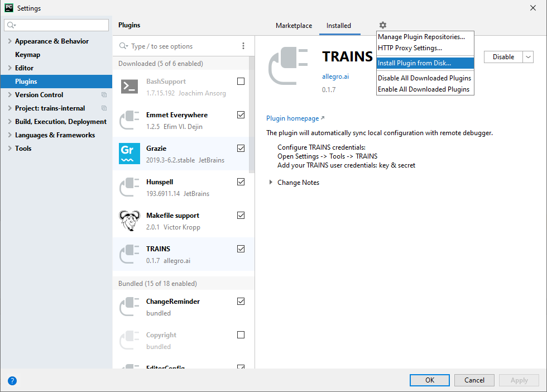The width and height of the screenshot is (547, 392).
Task: Select Install Plugin from Disk menu item
Action: coord(414,63)
